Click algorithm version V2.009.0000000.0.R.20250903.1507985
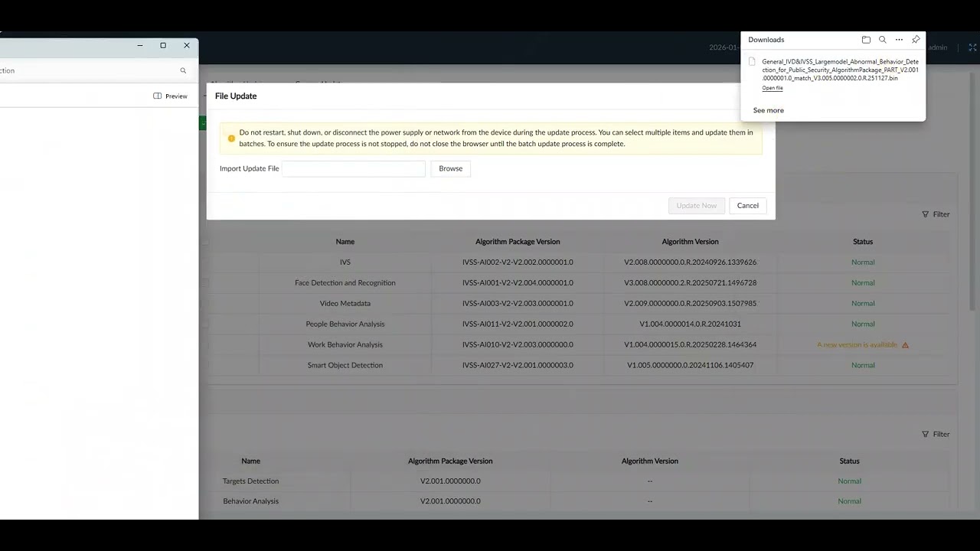Image resolution: width=980 pixels, height=551 pixels. coord(691,304)
